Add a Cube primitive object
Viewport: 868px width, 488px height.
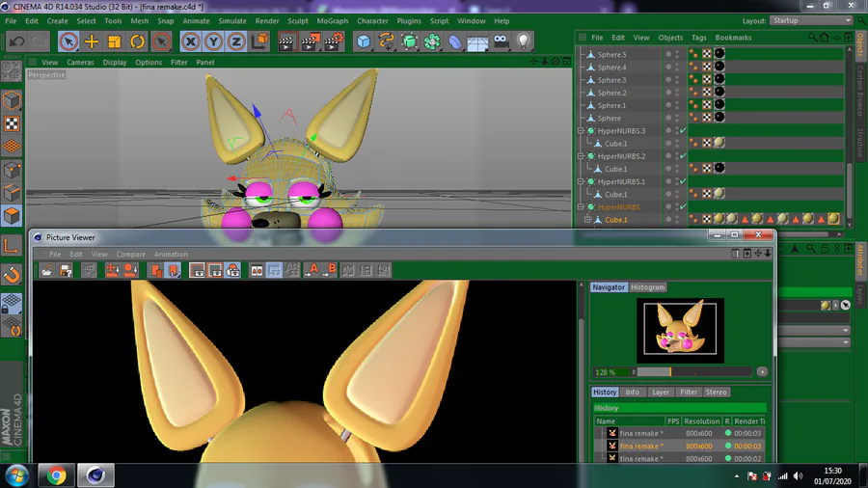tap(364, 41)
